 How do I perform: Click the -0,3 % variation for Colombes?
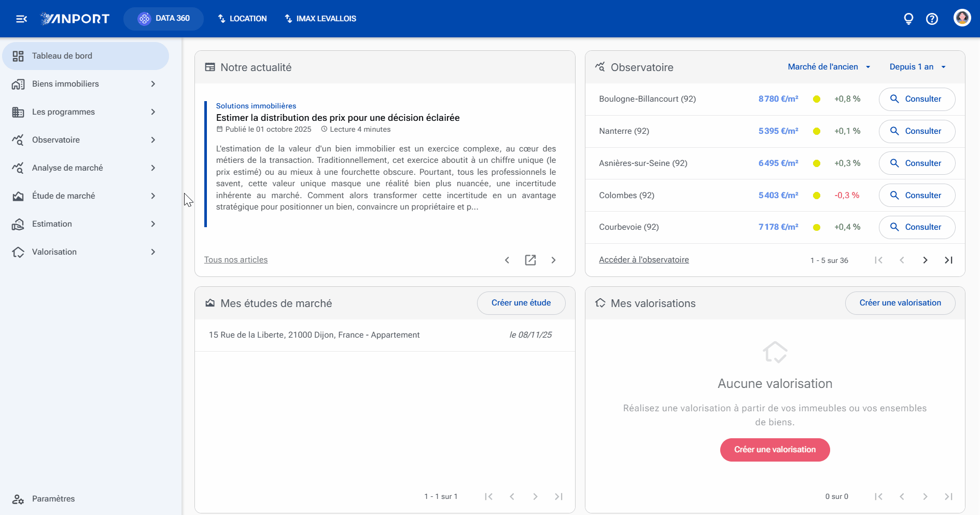(x=847, y=196)
